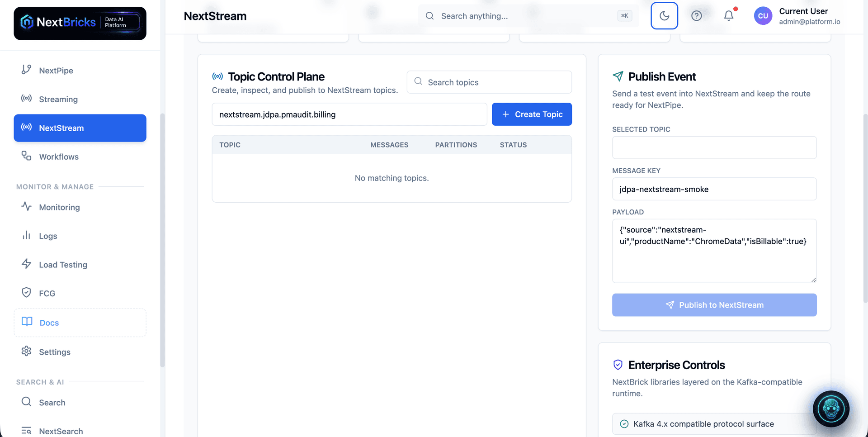Click the Publish Event paper plane icon
This screenshot has height=437, width=868.
(618, 76)
